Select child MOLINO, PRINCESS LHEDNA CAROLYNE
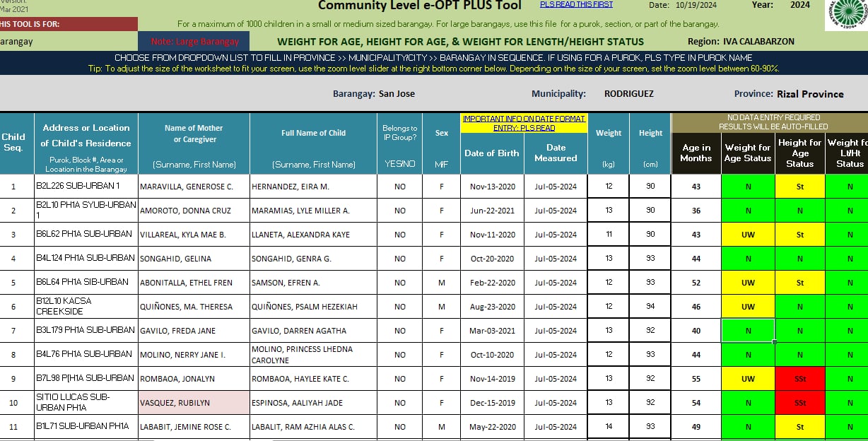This screenshot has height=441, width=868. pyautogui.click(x=314, y=355)
